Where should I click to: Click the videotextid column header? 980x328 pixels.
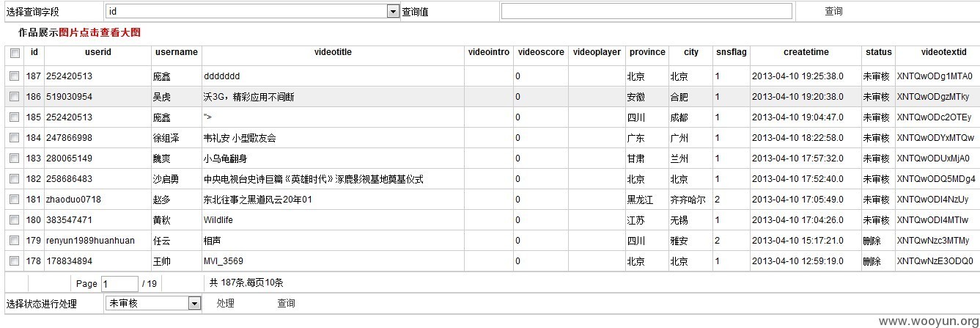tap(944, 52)
